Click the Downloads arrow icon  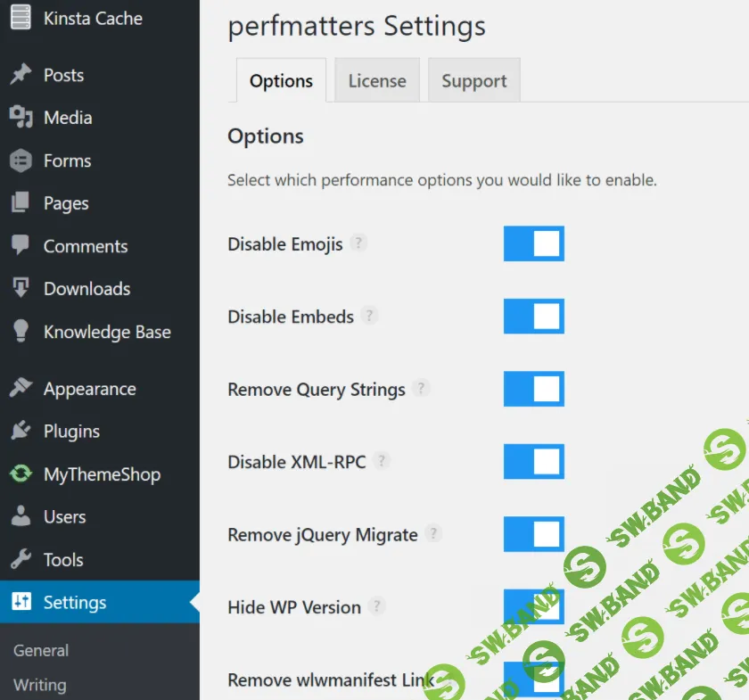(20, 289)
